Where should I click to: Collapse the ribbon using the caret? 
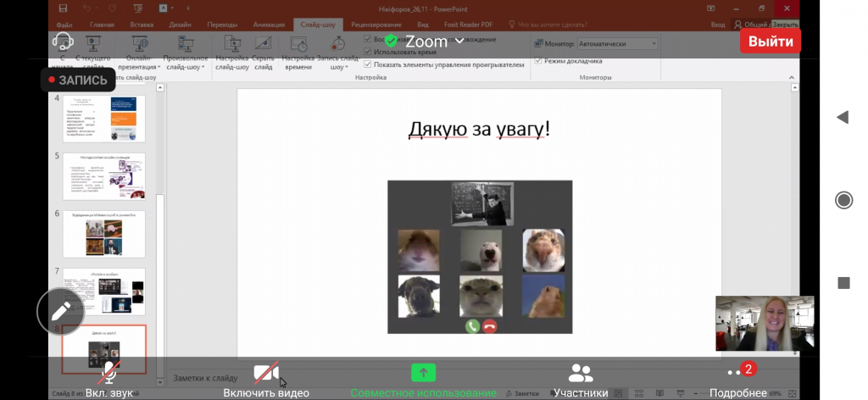(x=792, y=77)
